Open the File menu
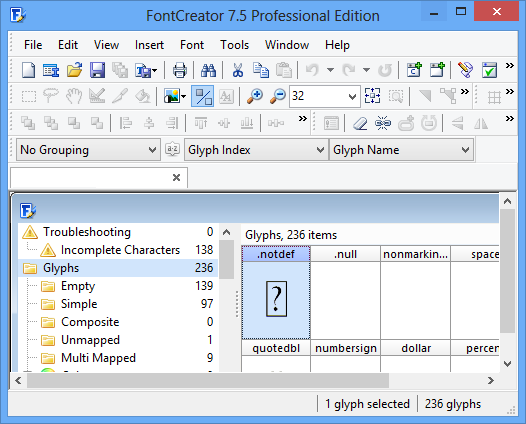 (x=33, y=45)
